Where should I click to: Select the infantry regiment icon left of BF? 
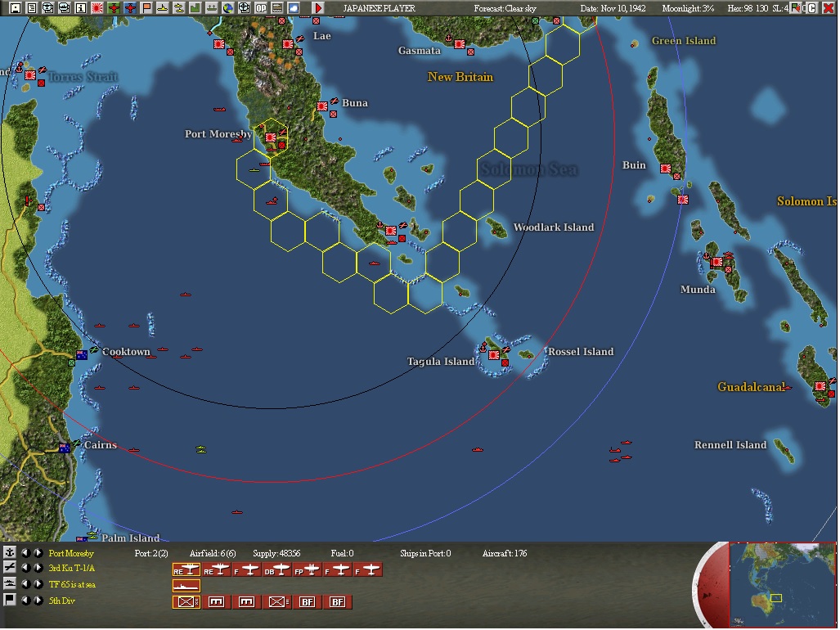click(x=277, y=602)
